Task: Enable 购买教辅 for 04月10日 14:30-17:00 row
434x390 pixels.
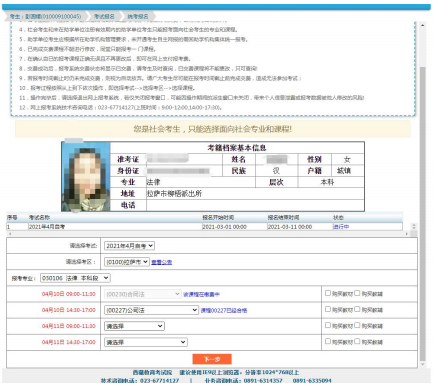Action: click(x=357, y=309)
